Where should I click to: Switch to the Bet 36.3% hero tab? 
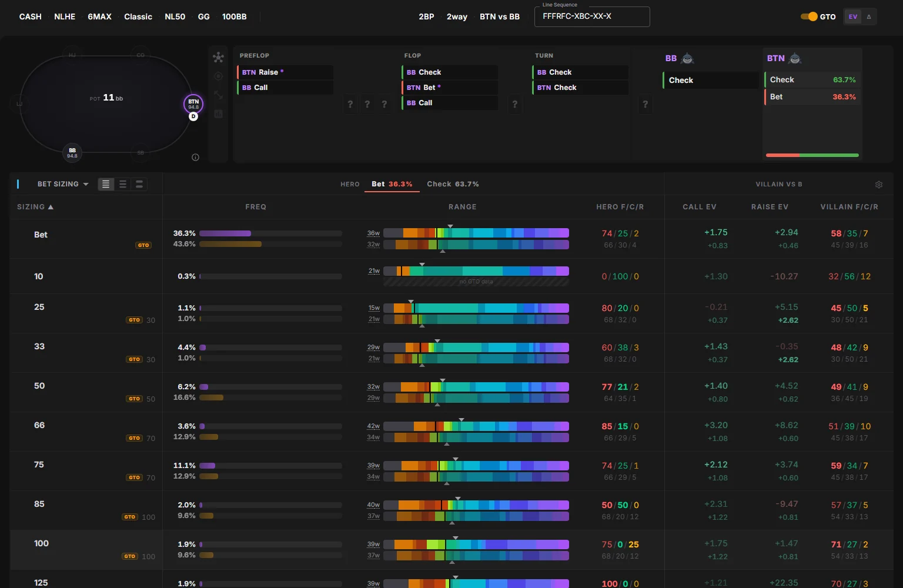(x=392, y=184)
